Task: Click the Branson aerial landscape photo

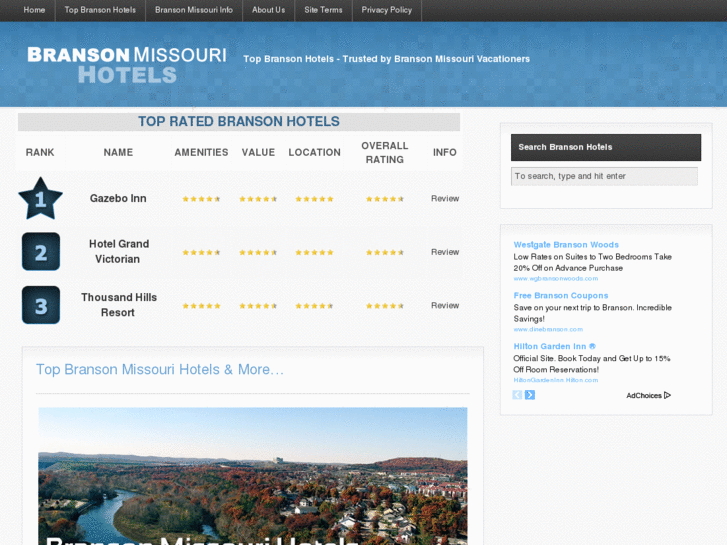Action: pyautogui.click(x=253, y=476)
